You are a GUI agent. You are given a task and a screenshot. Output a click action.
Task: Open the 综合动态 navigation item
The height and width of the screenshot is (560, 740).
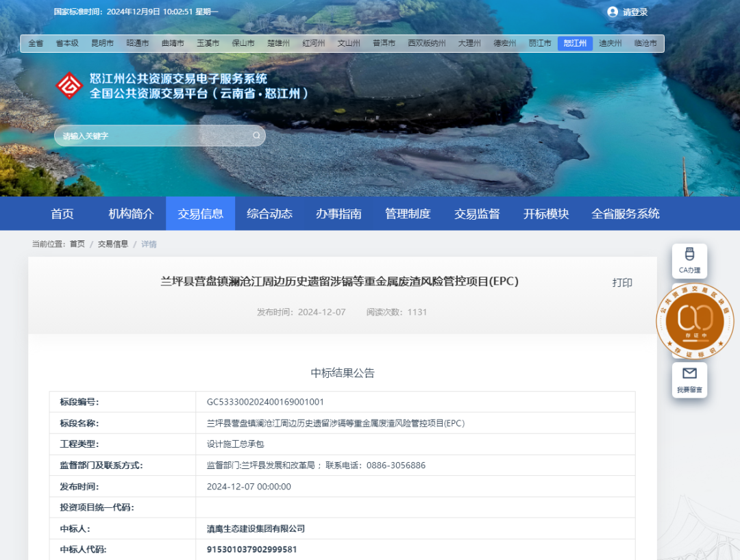pos(269,213)
